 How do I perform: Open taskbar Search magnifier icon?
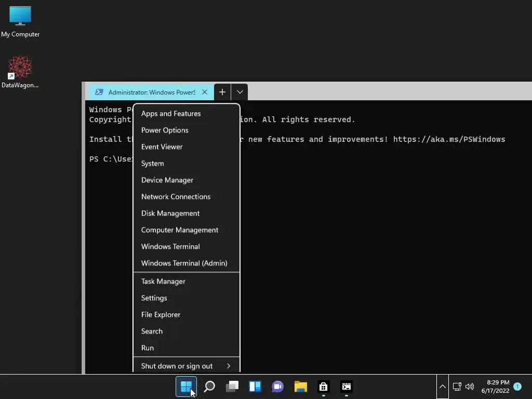pos(209,387)
